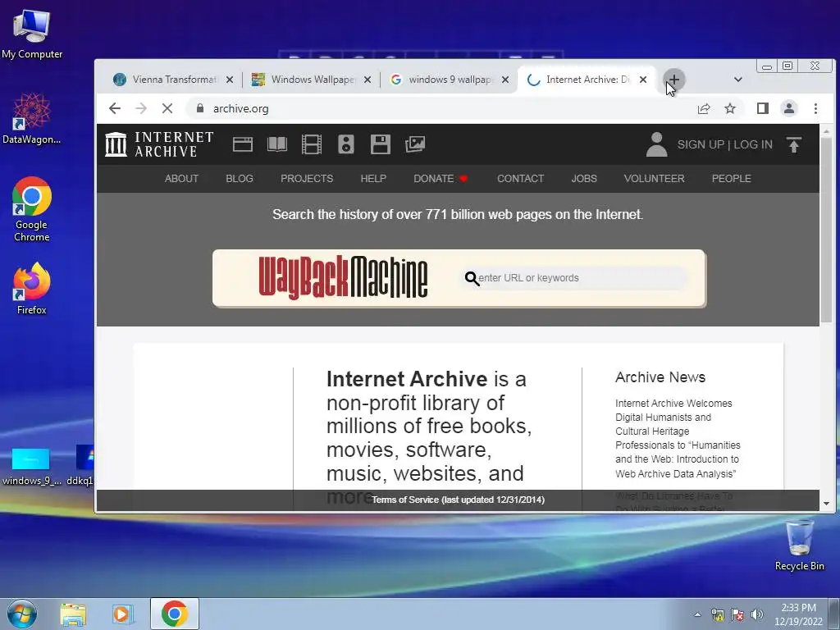
Task: Open the Images icon in Archive header
Action: pyautogui.click(x=415, y=144)
